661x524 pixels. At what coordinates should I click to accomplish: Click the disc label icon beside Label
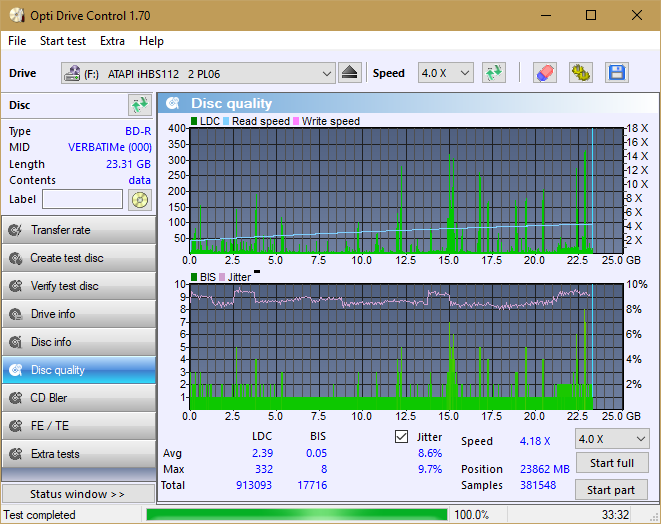tap(140, 199)
